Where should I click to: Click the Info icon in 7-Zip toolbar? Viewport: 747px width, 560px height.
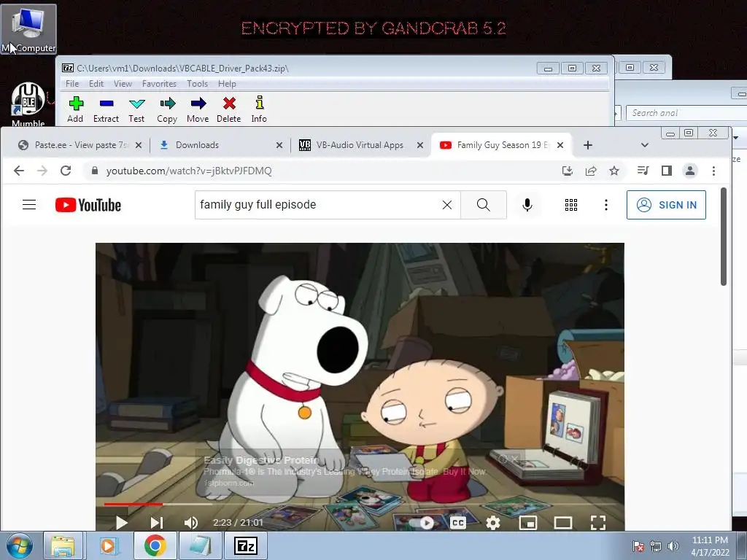(x=259, y=110)
